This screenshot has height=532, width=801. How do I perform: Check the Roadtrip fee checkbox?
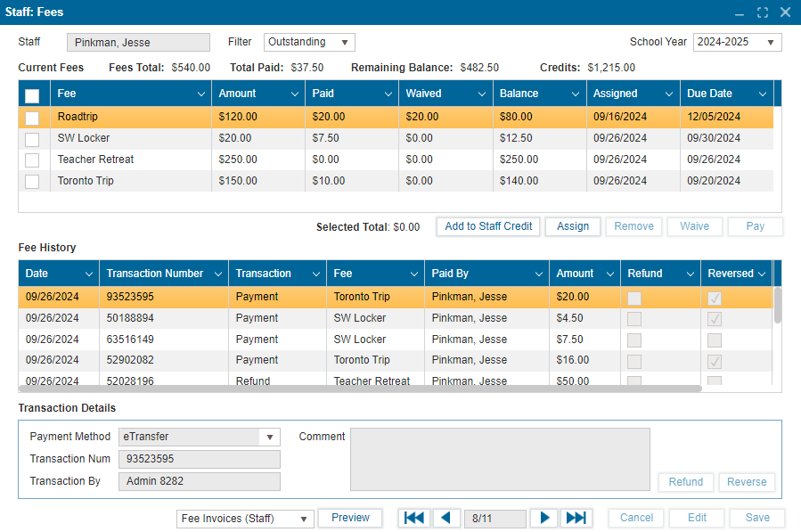tap(32, 118)
